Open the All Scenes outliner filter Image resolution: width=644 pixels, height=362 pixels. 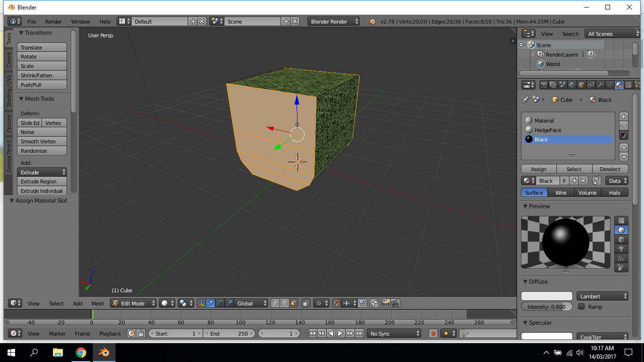[x=612, y=33]
